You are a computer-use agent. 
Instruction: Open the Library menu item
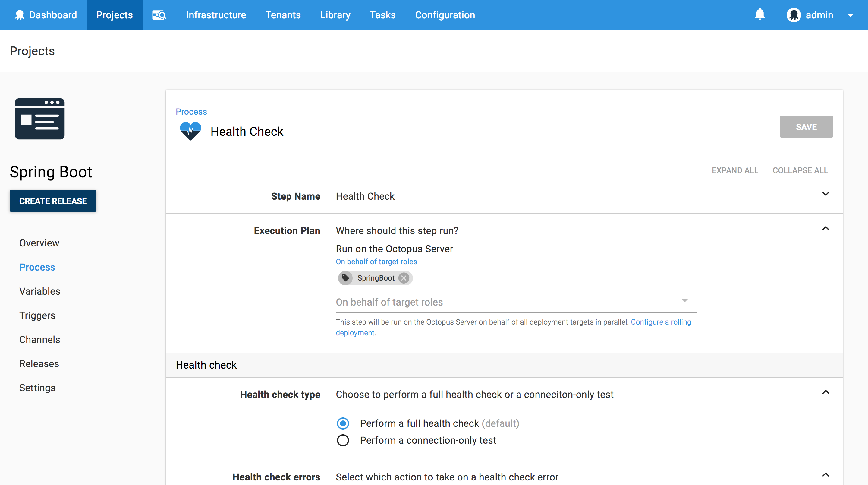(335, 15)
